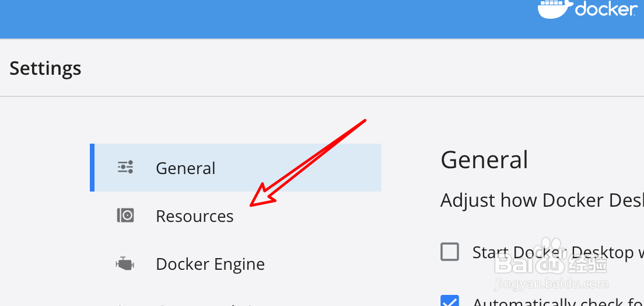Enable the Start Docker Desktop checkbox
The height and width of the screenshot is (306, 644).
(450, 252)
